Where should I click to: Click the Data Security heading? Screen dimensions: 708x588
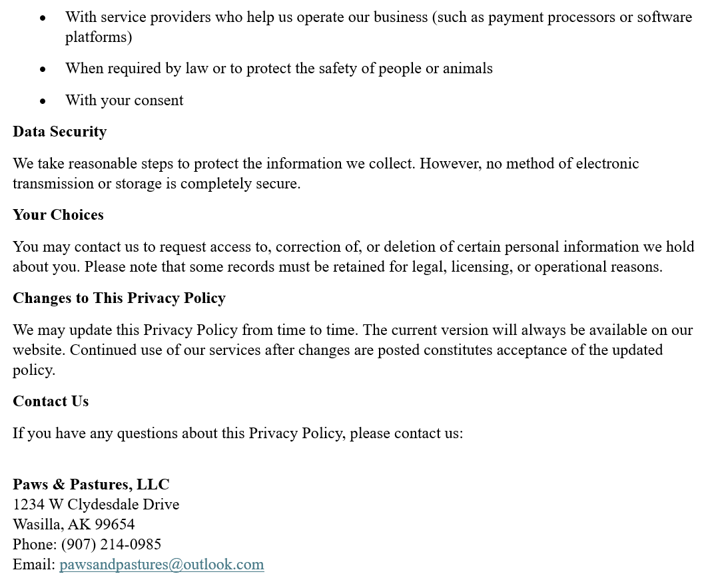click(59, 131)
